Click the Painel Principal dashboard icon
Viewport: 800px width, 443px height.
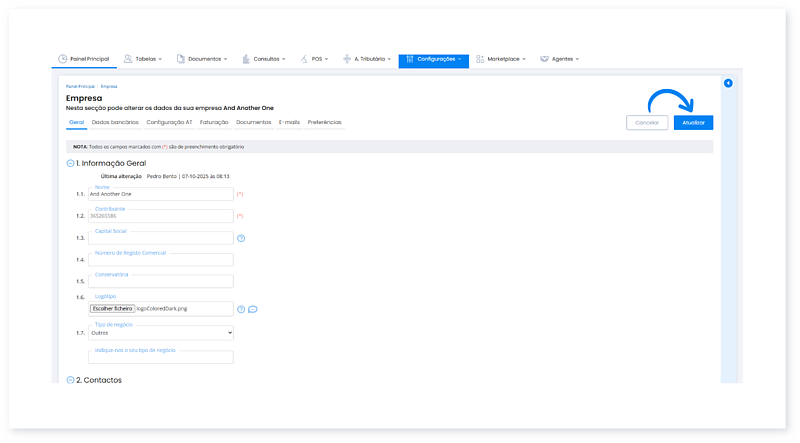coord(63,59)
